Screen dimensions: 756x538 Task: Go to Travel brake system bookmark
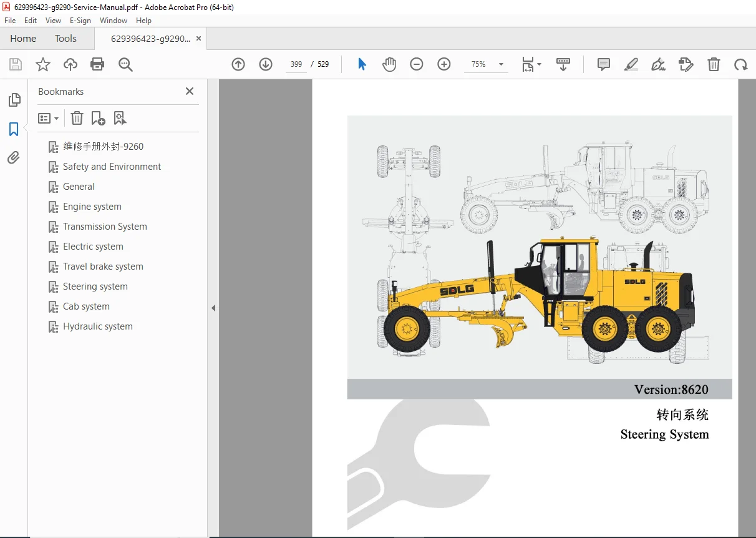coord(103,267)
